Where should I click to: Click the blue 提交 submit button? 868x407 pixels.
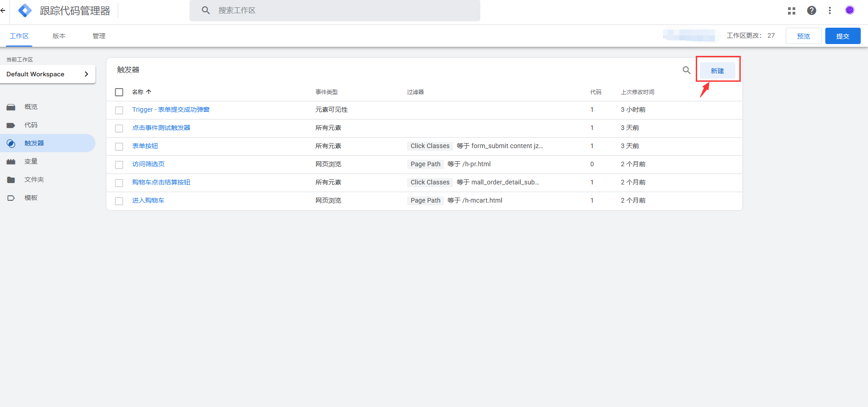tap(843, 36)
